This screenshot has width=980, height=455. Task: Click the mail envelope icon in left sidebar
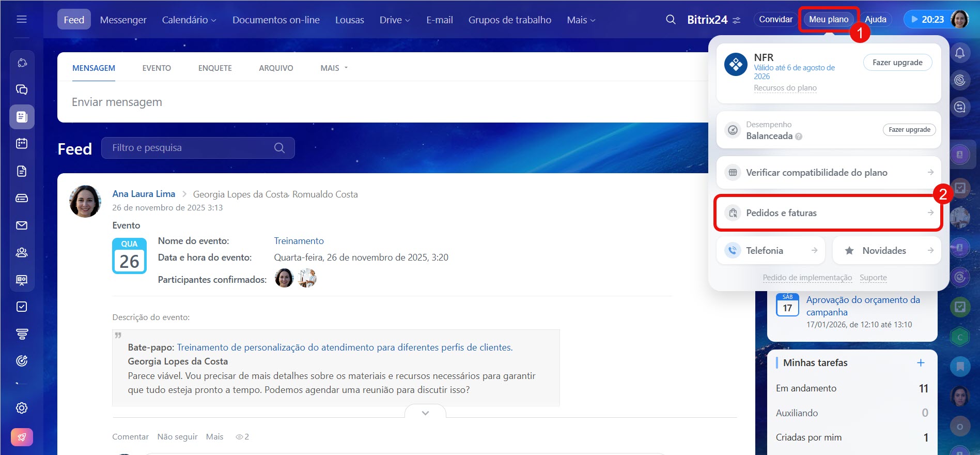point(22,225)
